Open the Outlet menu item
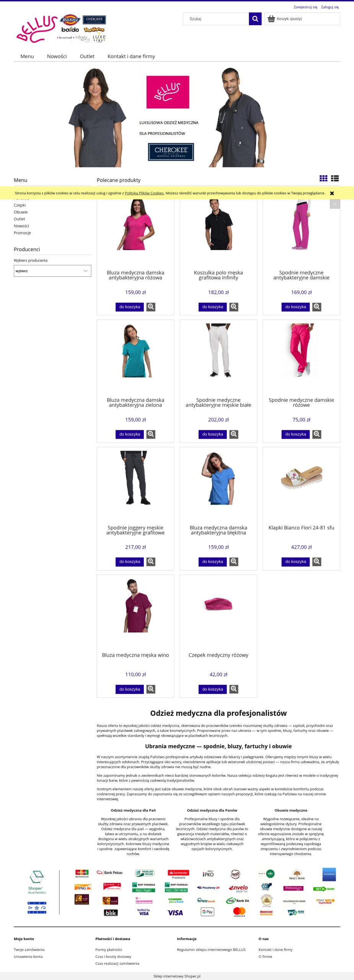 coord(87,56)
